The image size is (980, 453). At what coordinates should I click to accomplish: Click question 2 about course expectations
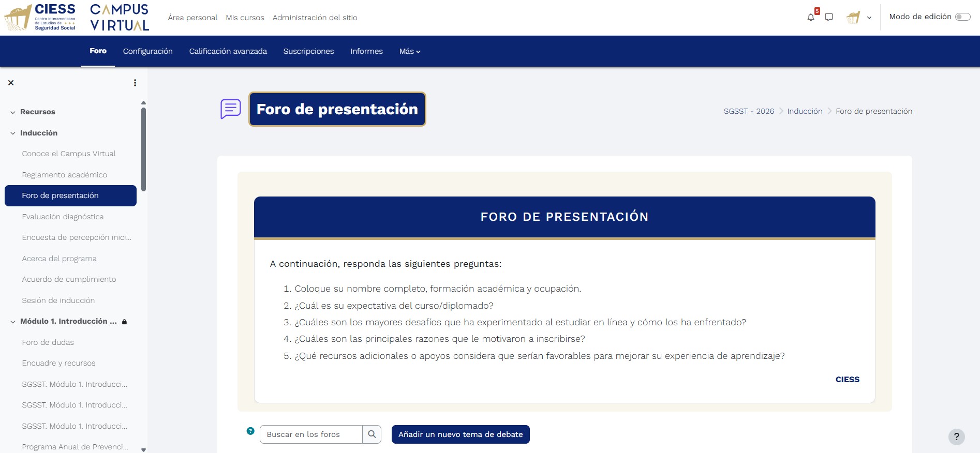394,306
